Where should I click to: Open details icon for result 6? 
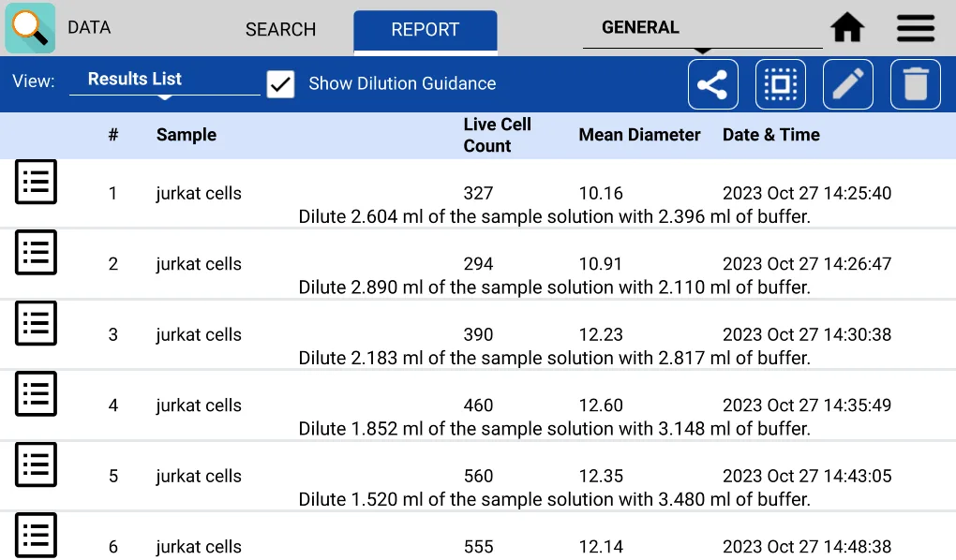[x=36, y=535]
